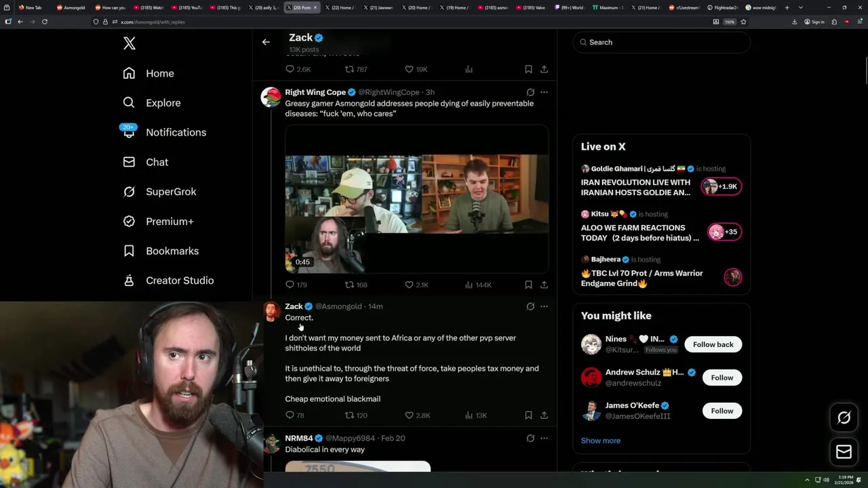Go back with the profile back arrow
868x488 pixels.
click(x=266, y=42)
